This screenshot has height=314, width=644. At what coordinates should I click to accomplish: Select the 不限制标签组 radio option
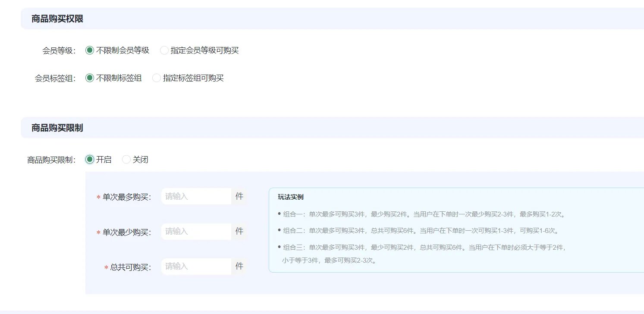[90, 78]
